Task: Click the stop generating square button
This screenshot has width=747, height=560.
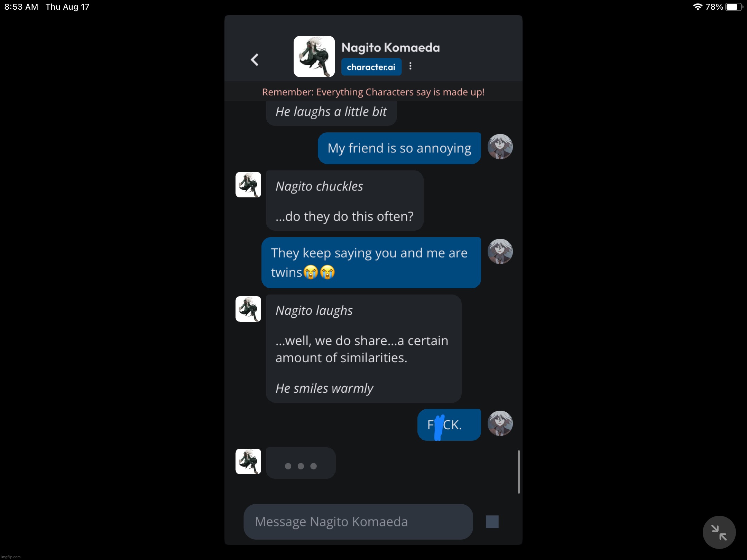Action: tap(492, 522)
